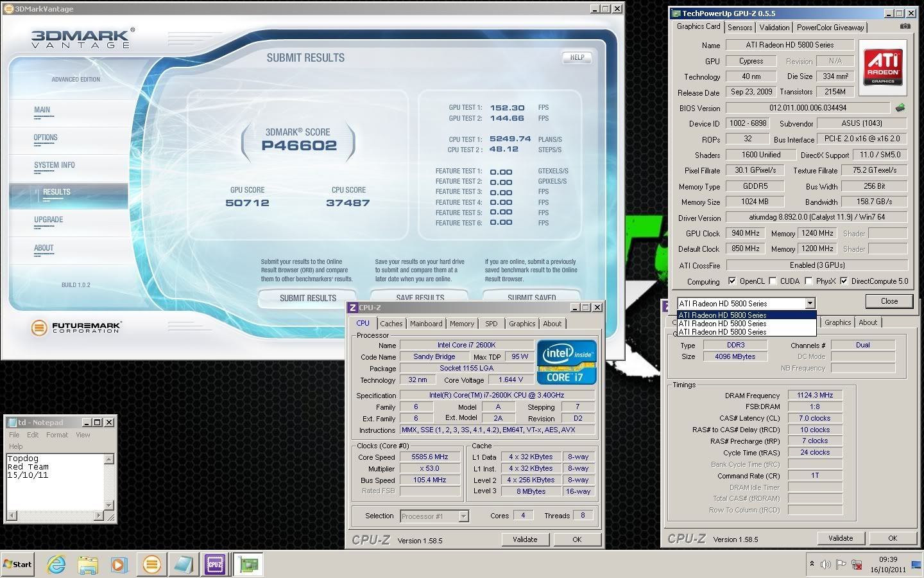
Task: Click the P46602 3DMark score
Action: point(299,146)
